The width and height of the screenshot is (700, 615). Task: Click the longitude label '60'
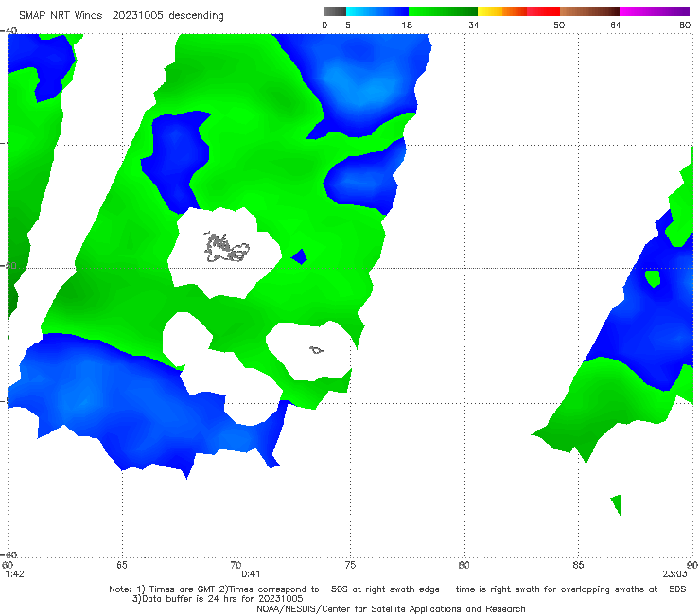pos(8,565)
